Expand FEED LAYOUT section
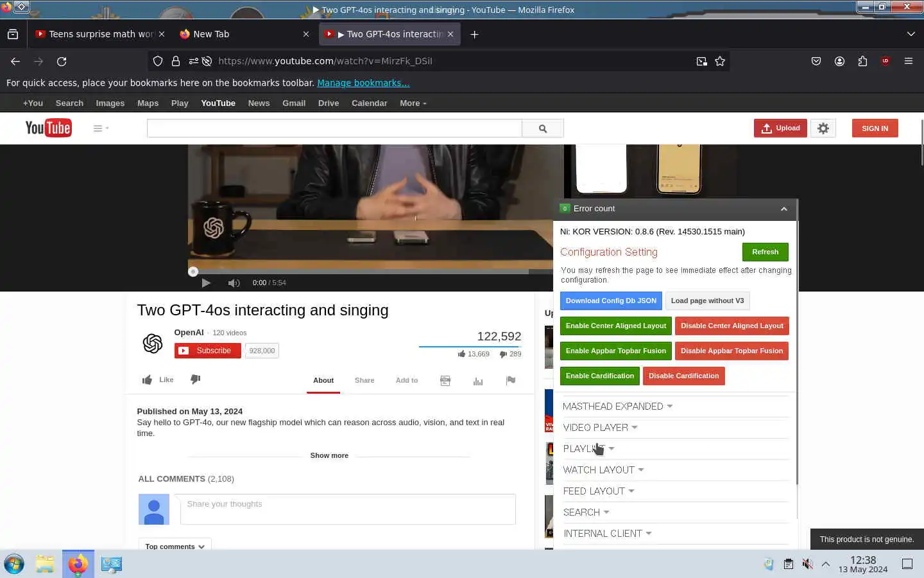The image size is (924, 578). pyautogui.click(x=598, y=491)
